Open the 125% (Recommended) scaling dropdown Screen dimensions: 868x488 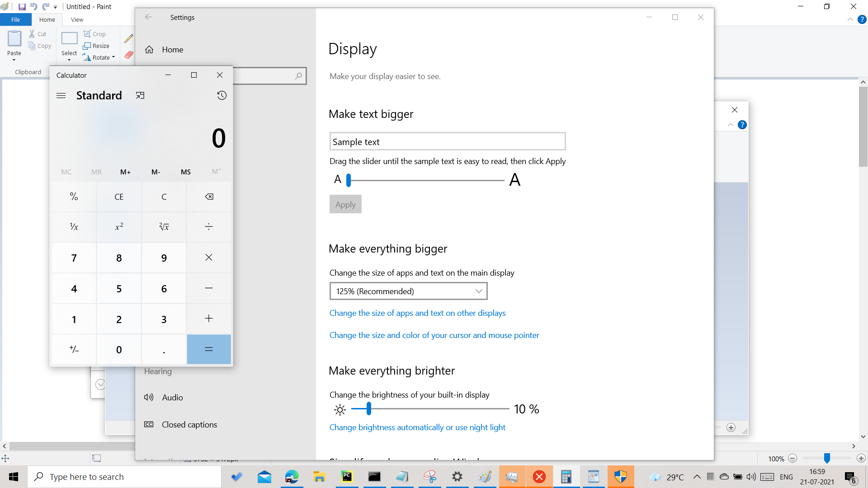pos(408,291)
